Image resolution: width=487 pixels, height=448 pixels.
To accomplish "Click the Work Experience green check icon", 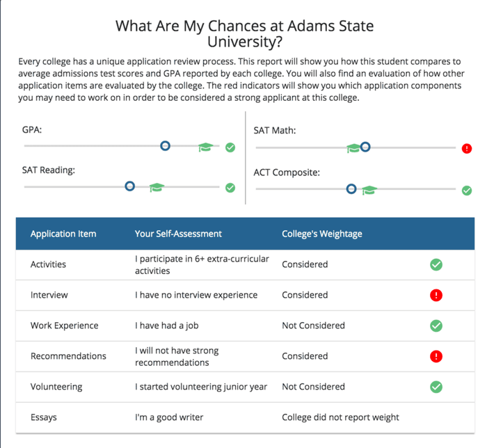I will [x=436, y=326].
